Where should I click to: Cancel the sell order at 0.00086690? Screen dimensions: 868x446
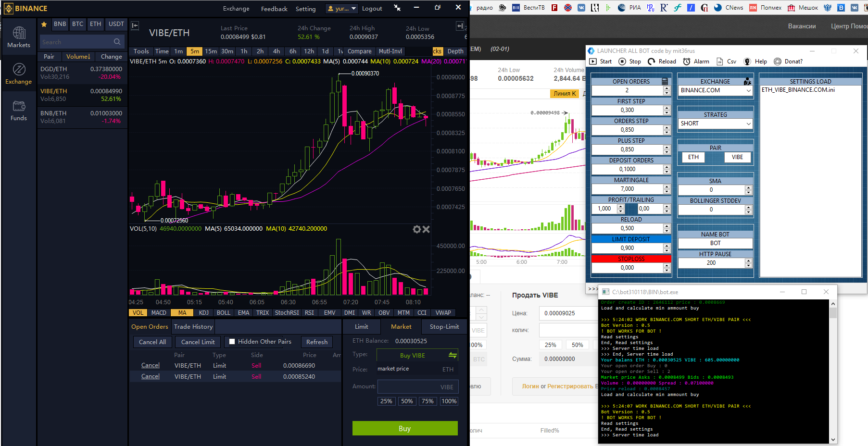coord(151,365)
